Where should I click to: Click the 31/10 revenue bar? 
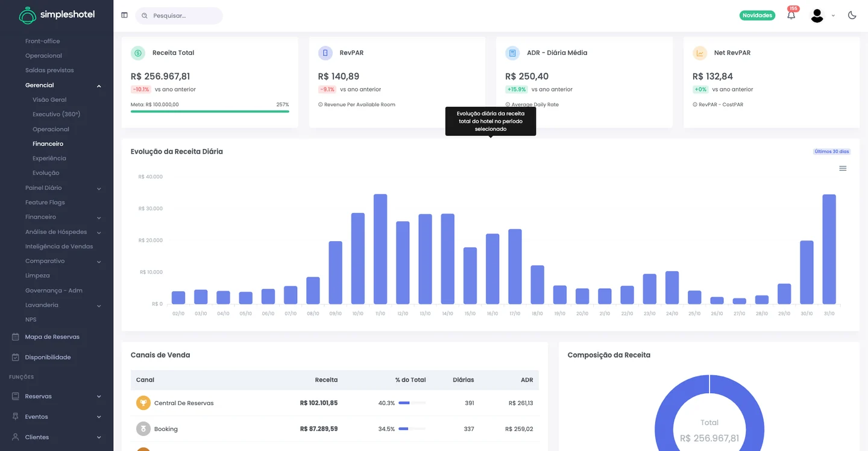(x=829, y=249)
